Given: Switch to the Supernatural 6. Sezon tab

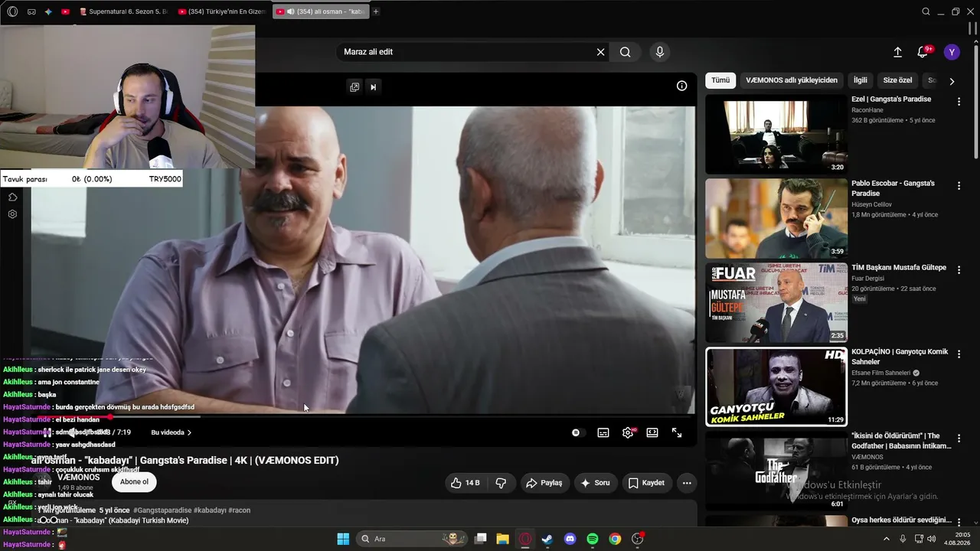Looking at the screenshot, I should 122,11.
